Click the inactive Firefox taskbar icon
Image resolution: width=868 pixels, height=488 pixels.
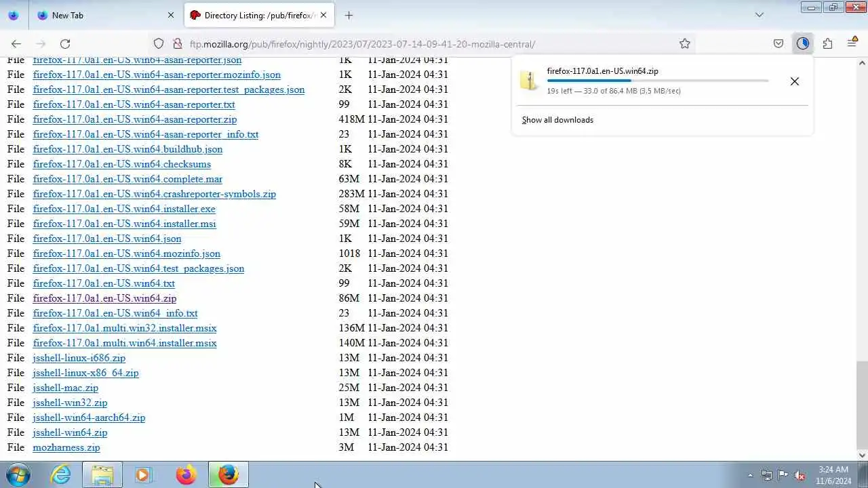[186, 474]
